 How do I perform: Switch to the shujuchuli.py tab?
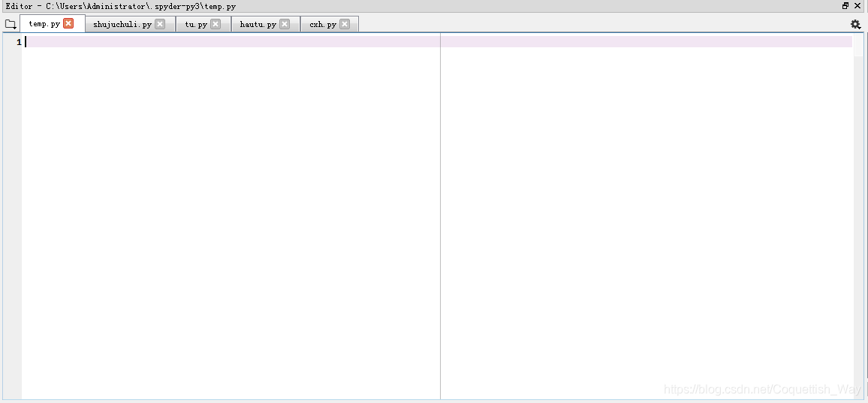coord(122,24)
